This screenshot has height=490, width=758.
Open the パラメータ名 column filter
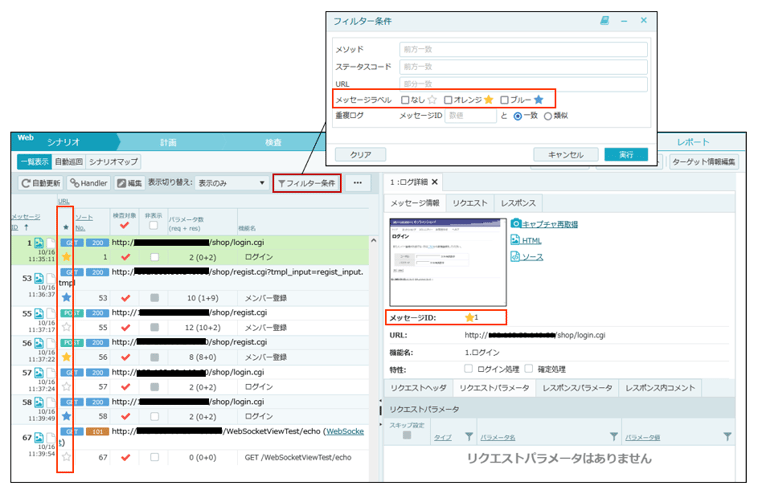[614, 436]
